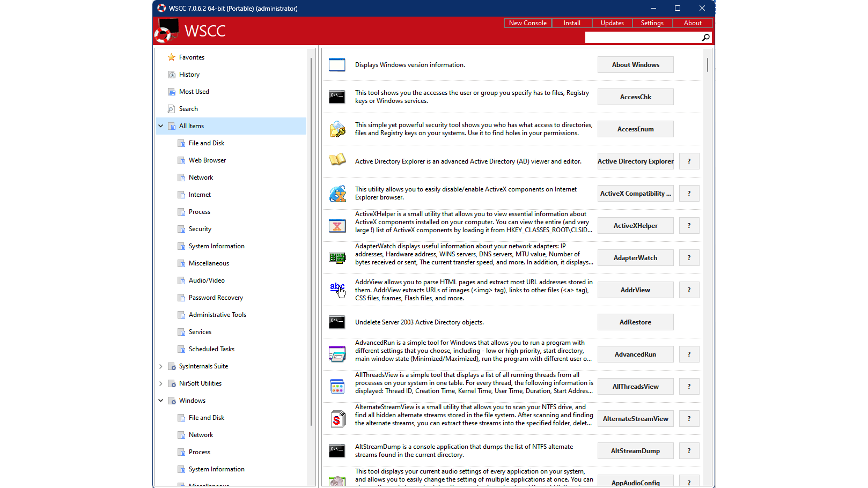Viewport: 868px width, 488px height.
Task: Click the AddrView abc icon
Action: coord(337,290)
